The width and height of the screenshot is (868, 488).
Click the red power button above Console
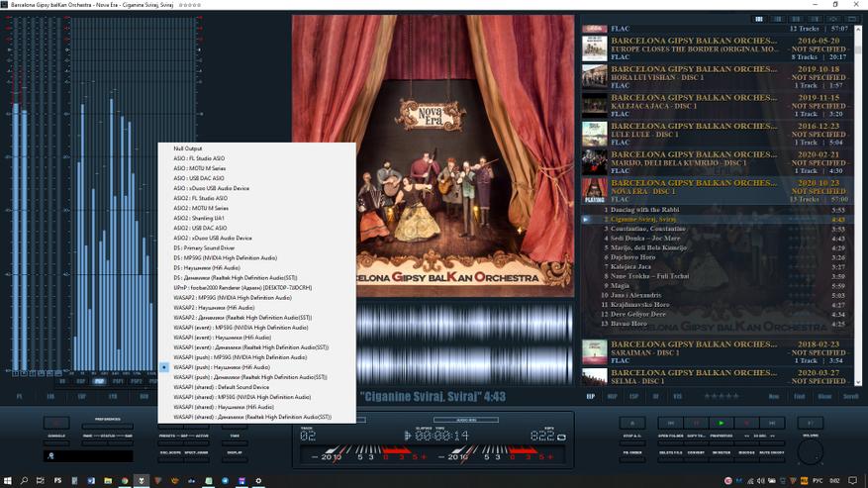click(x=56, y=424)
